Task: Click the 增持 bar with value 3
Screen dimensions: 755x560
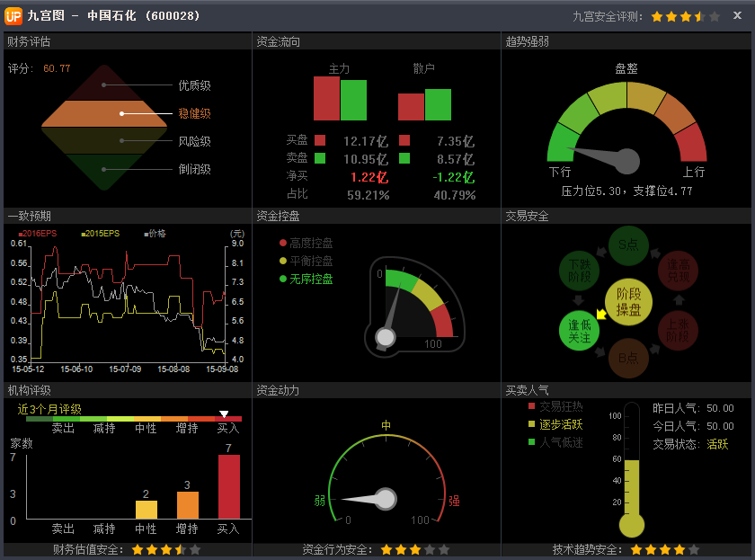Action: pyautogui.click(x=188, y=505)
